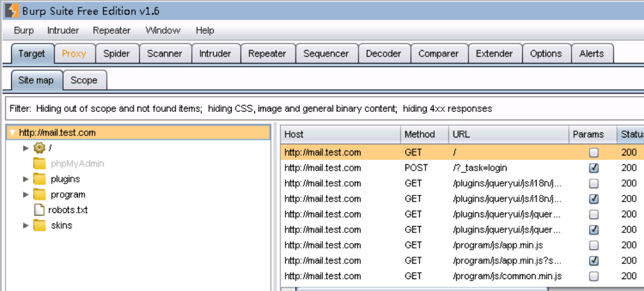644x291 pixels.
Task: Toggle Params checkbox for /program/js/app.min.js?s... row
Action: point(593,260)
